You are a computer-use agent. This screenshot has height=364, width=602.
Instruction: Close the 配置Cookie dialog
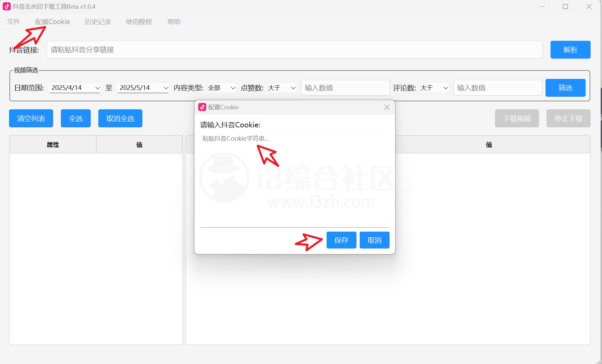[386, 107]
